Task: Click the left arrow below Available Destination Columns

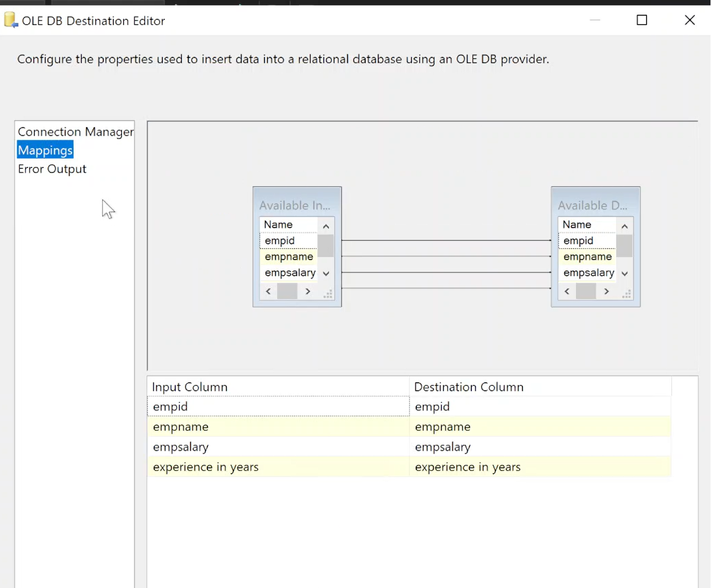Action: pos(567,291)
